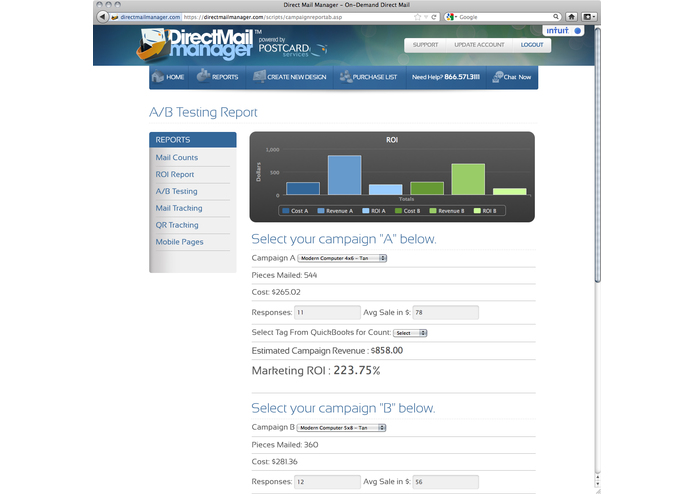695x494 pixels.
Task: Click the Pieces Mailed: 544 text
Action: (284, 275)
